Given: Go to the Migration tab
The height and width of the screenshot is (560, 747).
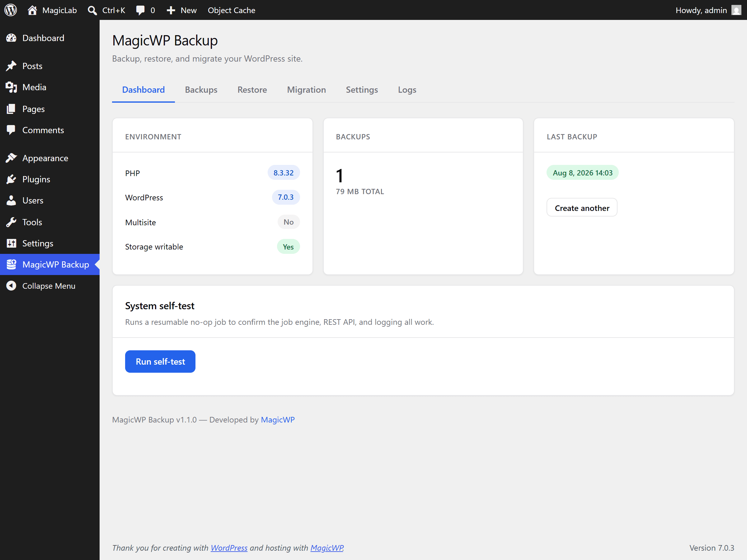Looking at the screenshot, I should pos(306,90).
